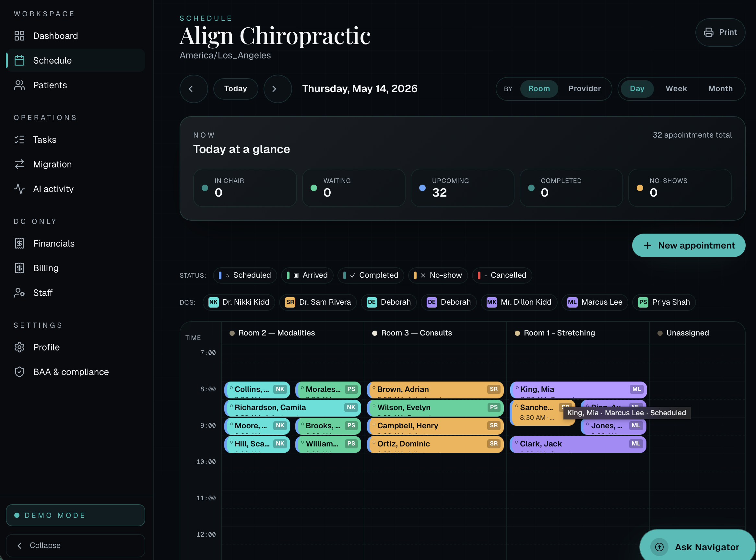The height and width of the screenshot is (560, 756).
Task: Go to next day with right chevron
Action: 278,89
